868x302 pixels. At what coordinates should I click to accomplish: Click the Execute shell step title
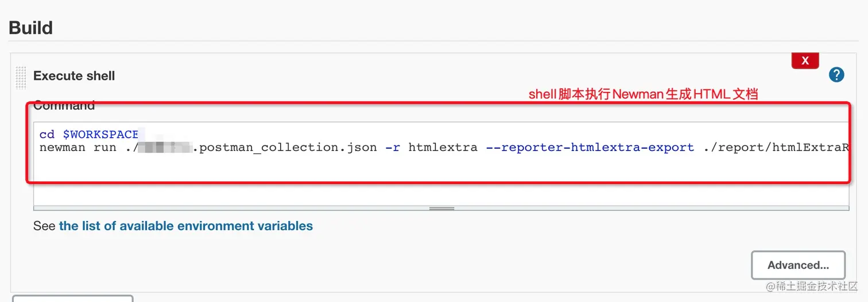point(74,76)
